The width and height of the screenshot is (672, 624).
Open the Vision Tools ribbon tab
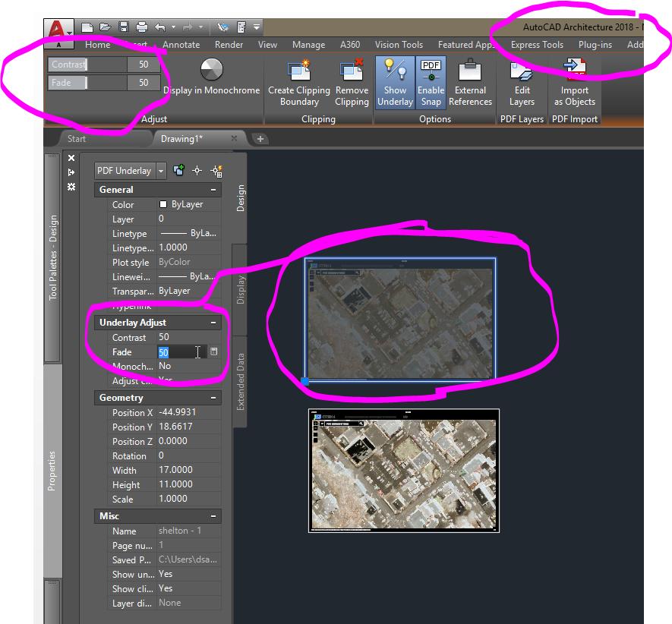(x=399, y=45)
